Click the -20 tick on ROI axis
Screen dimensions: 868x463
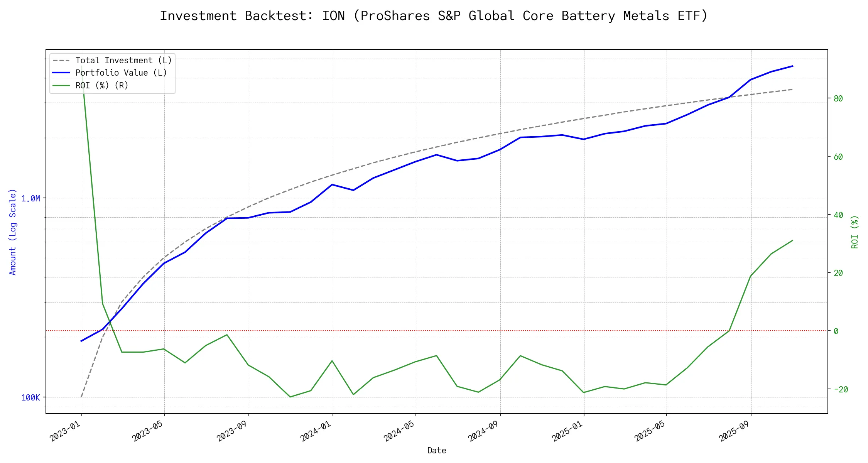point(841,390)
